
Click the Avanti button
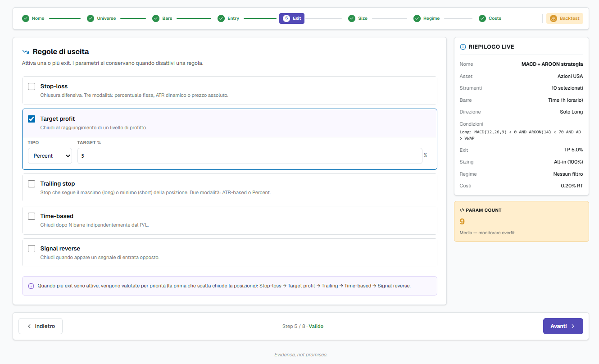pyautogui.click(x=563, y=326)
